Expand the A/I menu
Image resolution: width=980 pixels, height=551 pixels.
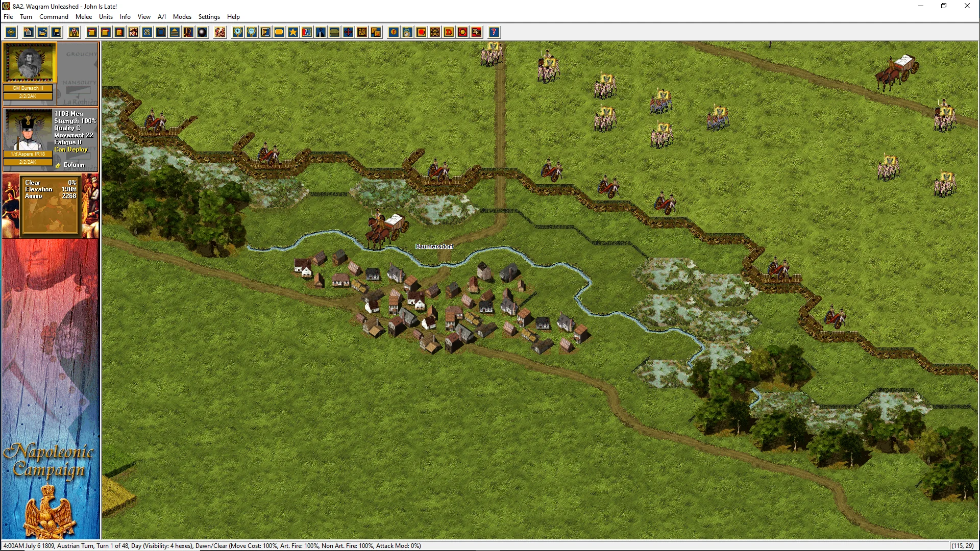(x=161, y=17)
